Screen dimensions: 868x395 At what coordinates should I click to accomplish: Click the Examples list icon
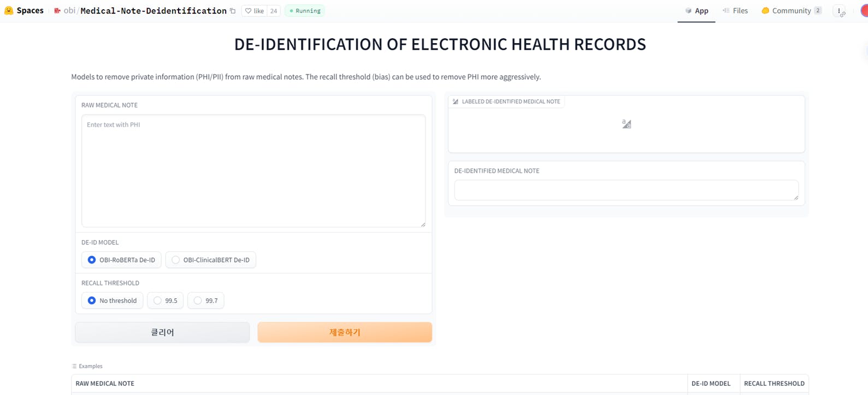click(x=74, y=366)
